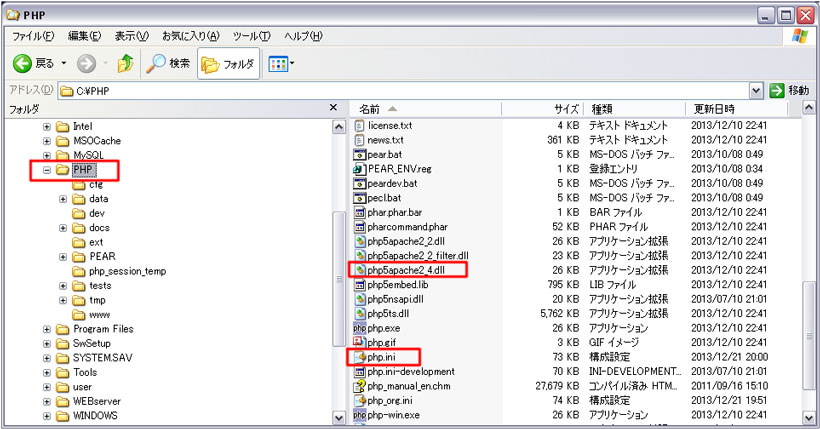Click the php.ini-development file icon
Viewport: 820px width, 429px height.
[x=359, y=372]
